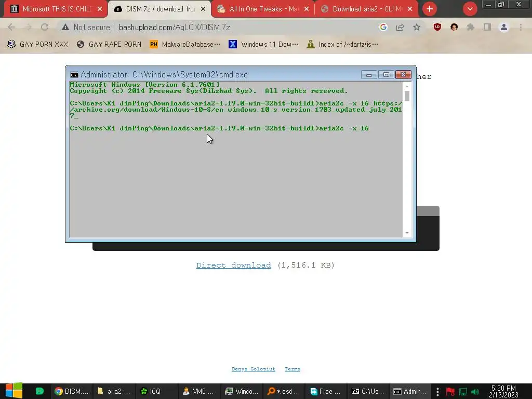Click the Direct download link
The image size is (532, 399).
233,265
